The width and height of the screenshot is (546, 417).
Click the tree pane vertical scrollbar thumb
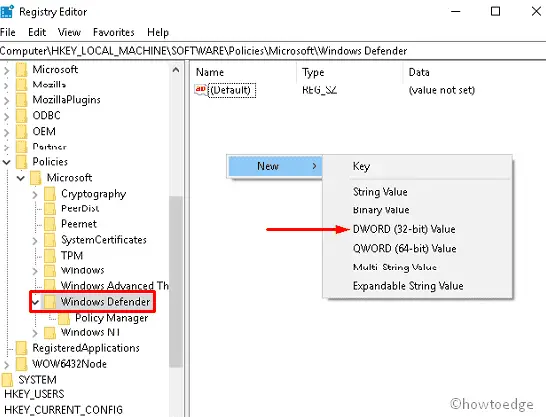click(x=176, y=281)
